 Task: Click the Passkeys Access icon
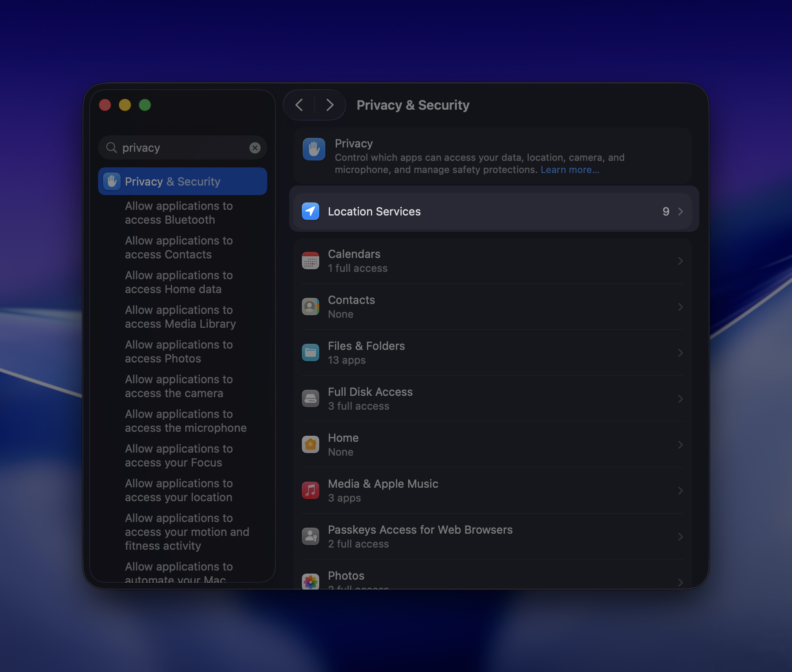coord(311,537)
